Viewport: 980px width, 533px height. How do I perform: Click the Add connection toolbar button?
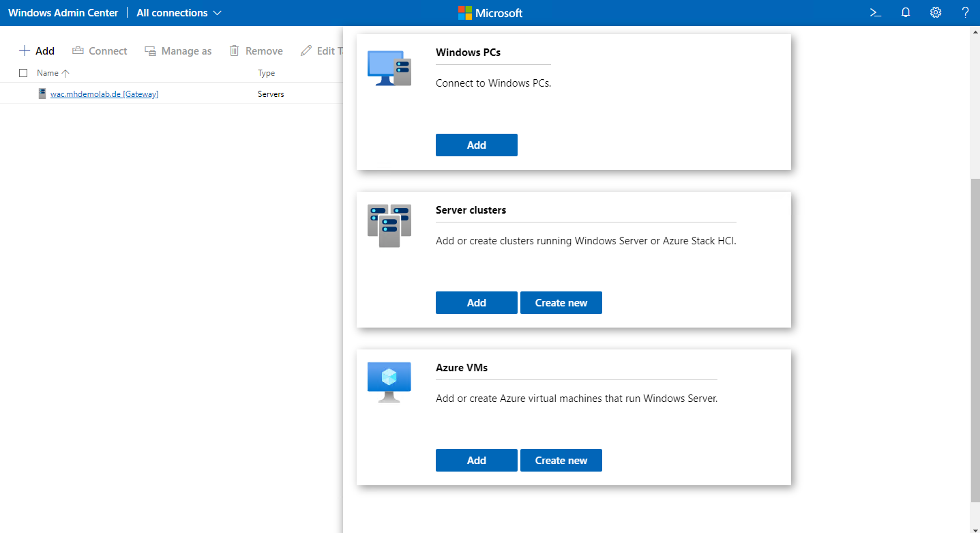click(x=37, y=51)
